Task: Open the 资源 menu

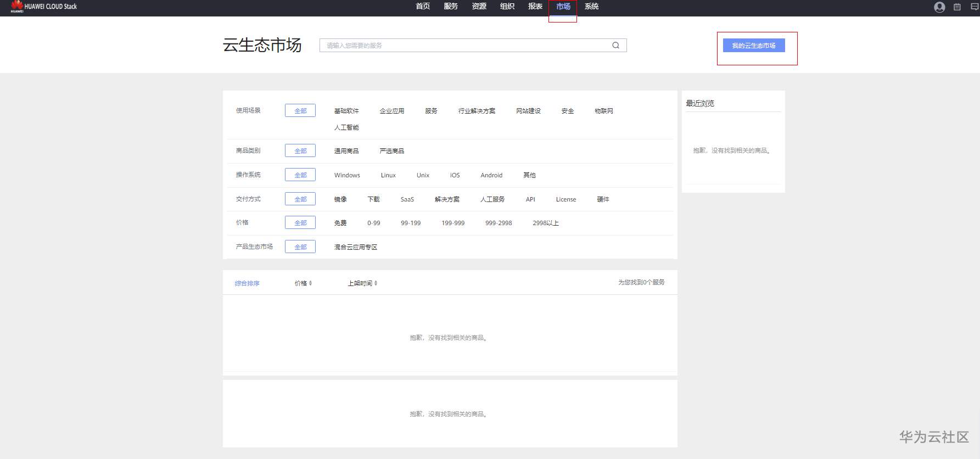Action: click(479, 7)
